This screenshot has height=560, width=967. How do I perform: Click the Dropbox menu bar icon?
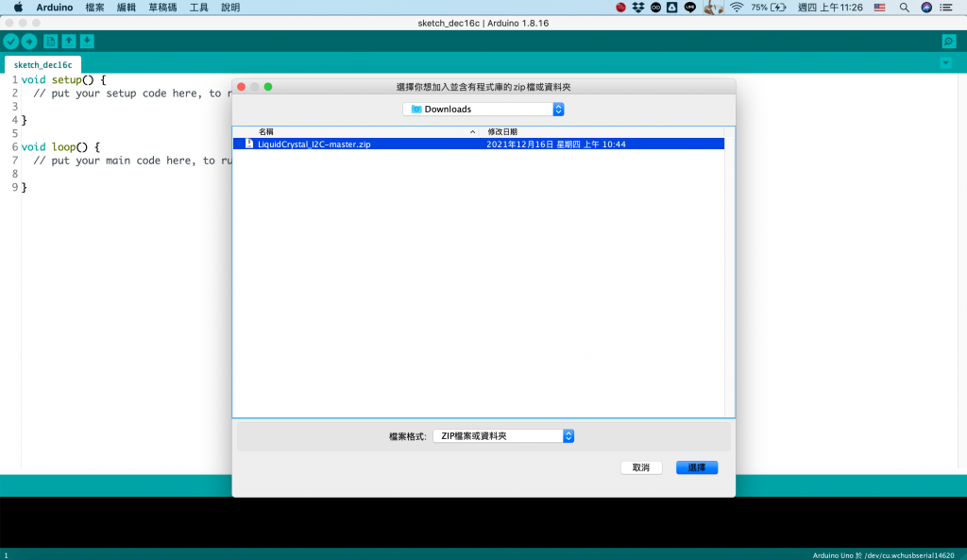(638, 8)
